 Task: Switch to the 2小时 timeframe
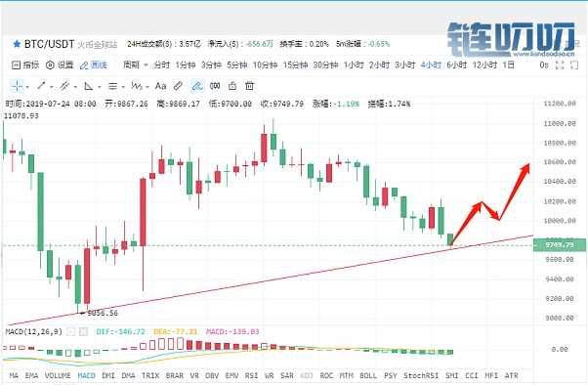[379, 64]
